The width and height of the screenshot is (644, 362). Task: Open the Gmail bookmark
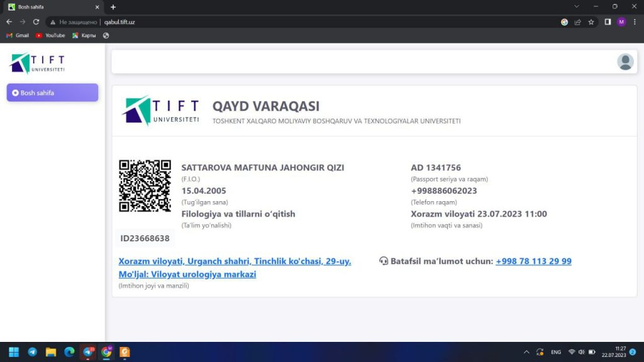[18, 36]
